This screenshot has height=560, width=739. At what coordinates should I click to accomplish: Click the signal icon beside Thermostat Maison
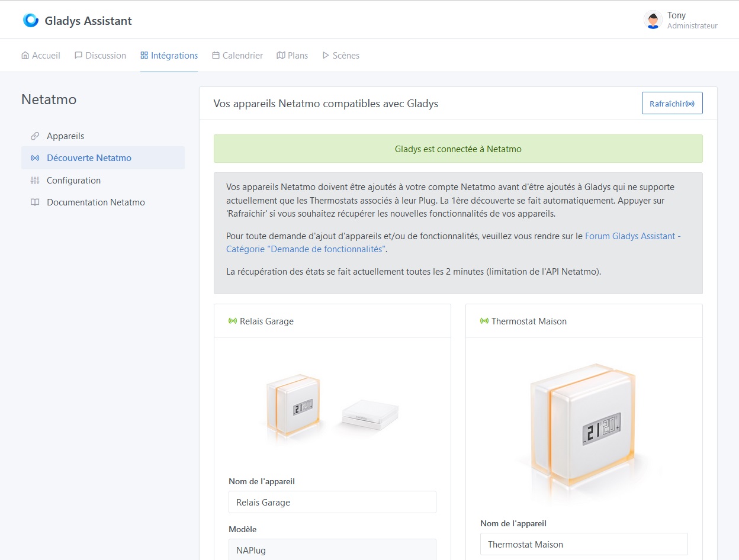click(484, 321)
